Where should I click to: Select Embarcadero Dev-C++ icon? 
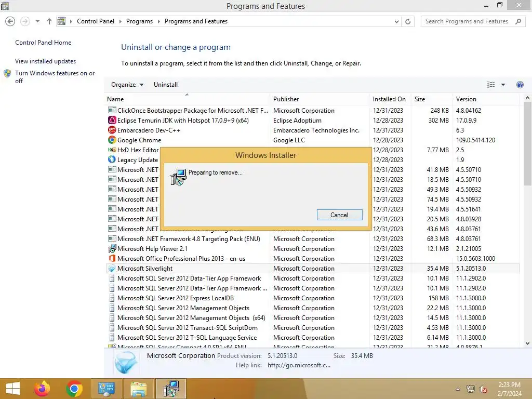click(x=112, y=130)
